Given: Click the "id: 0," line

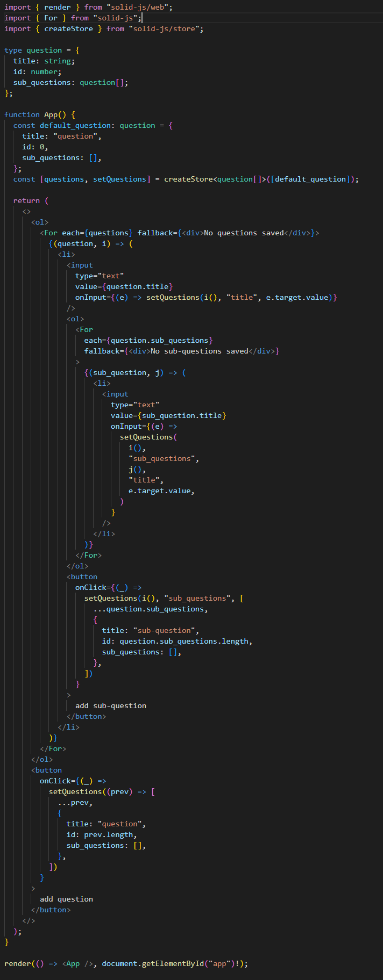Looking at the screenshot, I should [35, 147].
